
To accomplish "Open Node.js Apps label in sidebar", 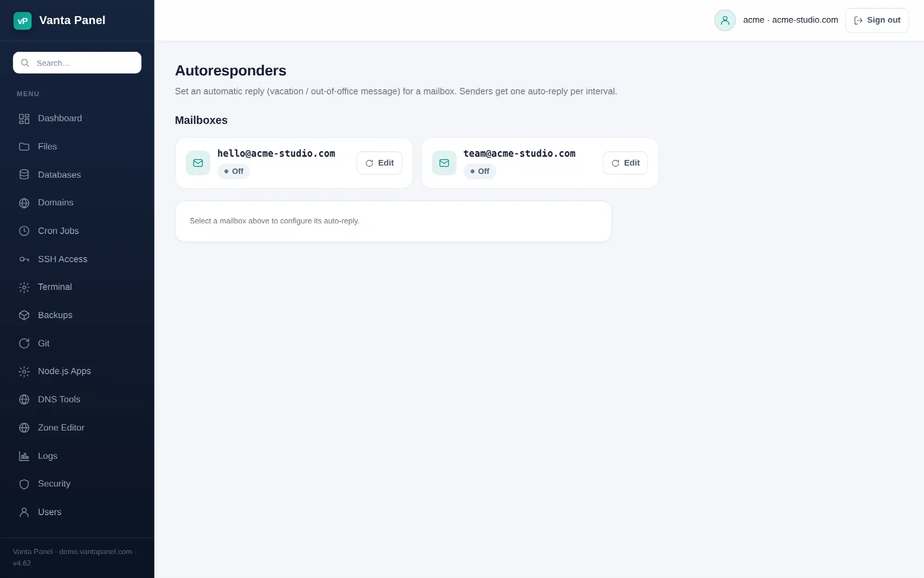I will click(64, 371).
